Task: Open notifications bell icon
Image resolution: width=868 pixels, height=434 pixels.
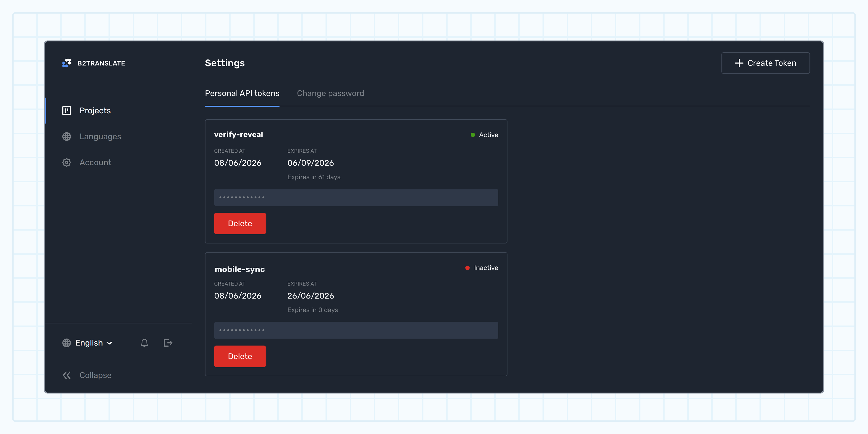Action: coord(144,343)
